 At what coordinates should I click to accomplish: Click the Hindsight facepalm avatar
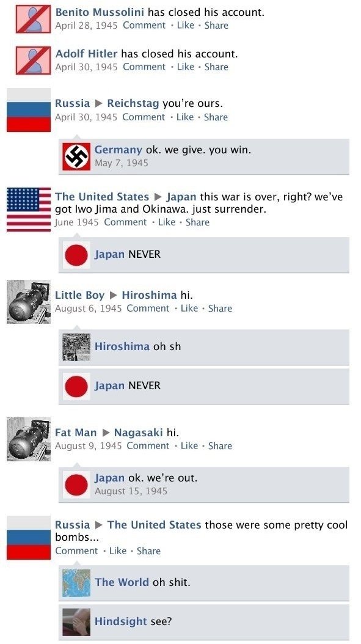[76, 622]
